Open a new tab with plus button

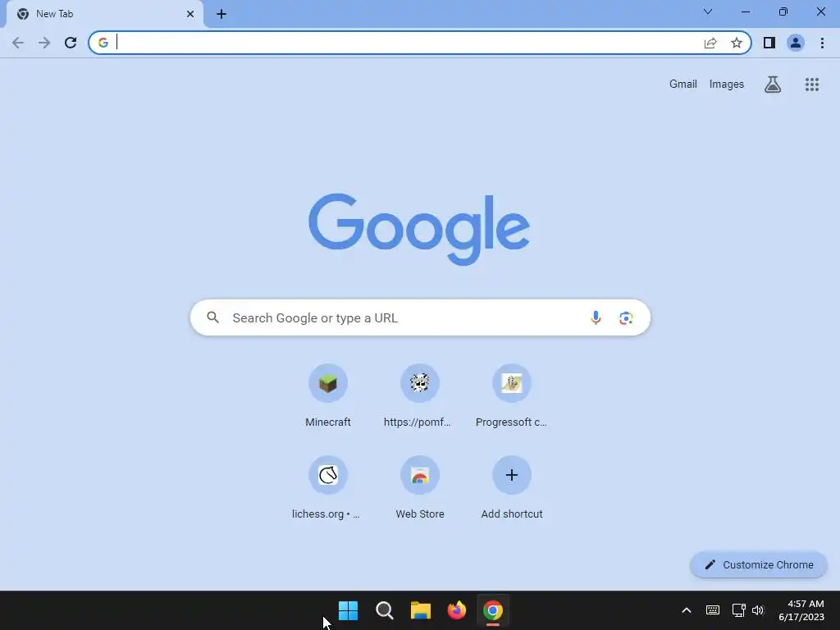click(221, 14)
